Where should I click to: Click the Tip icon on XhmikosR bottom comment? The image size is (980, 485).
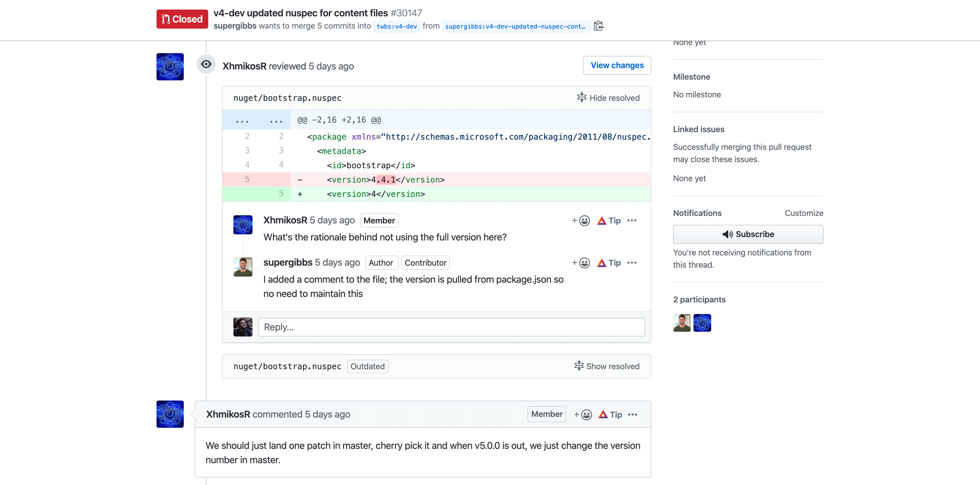point(603,414)
